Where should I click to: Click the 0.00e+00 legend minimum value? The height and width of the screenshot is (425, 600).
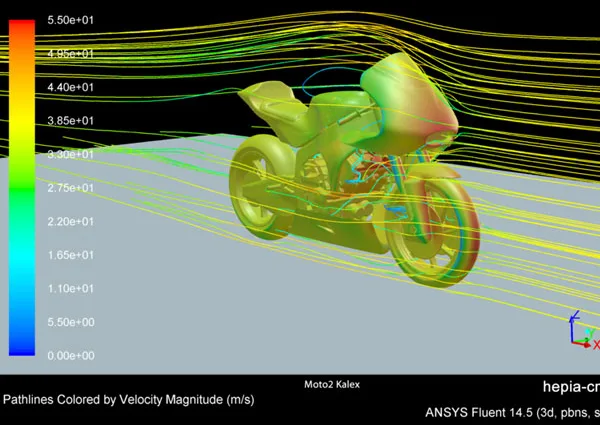(71, 356)
